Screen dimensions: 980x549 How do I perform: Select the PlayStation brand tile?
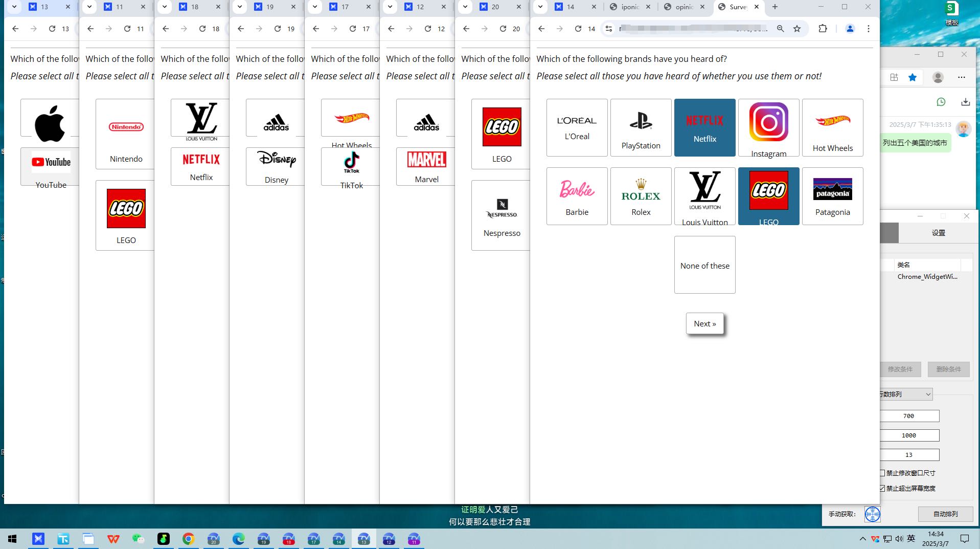[641, 127]
